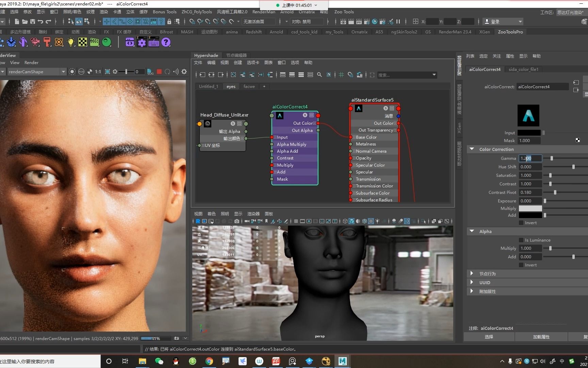Click the 加载属性 button
Screen dimensions: 588x368
click(541, 337)
